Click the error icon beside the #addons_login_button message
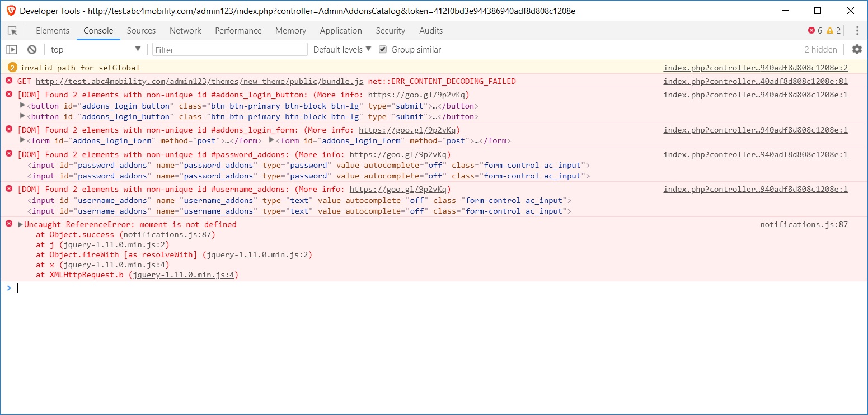The width and height of the screenshot is (868, 415). 9,95
